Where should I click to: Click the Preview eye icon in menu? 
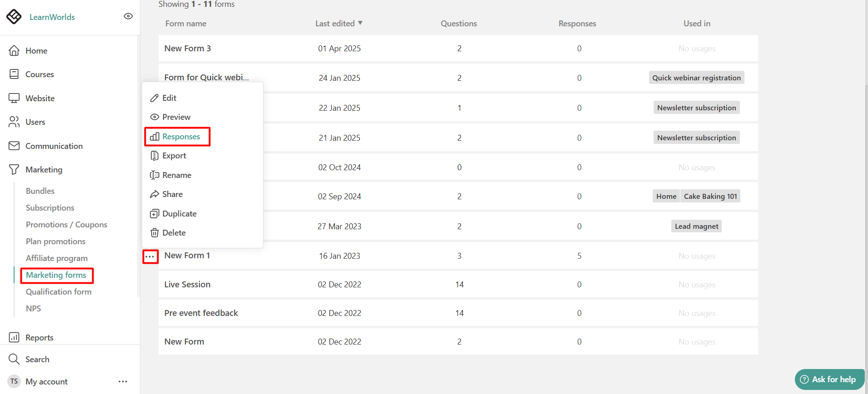154,117
